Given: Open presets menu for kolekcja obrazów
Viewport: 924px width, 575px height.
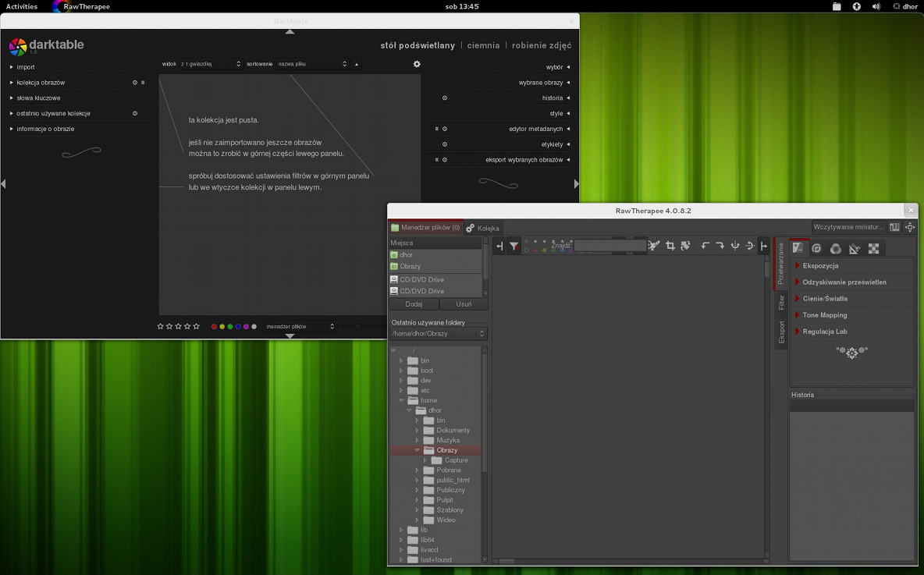Looking at the screenshot, I should 143,83.
